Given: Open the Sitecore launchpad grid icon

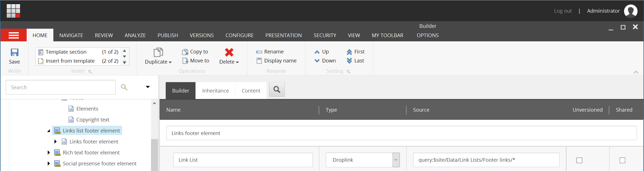Looking at the screenshot, I should pos(13,11).
